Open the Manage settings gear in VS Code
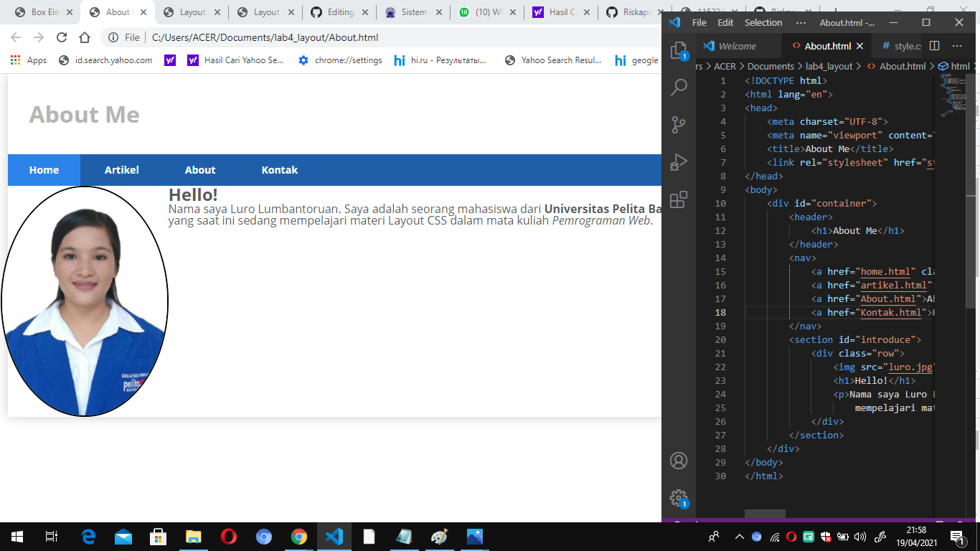Screen dimensions: 980x551 click(x=679, y=498)
